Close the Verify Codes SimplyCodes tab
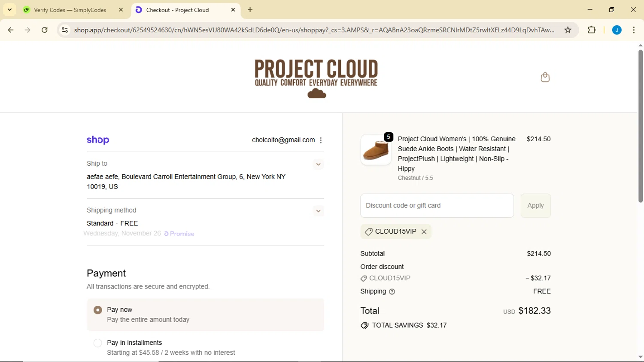 tap(121, 10)
